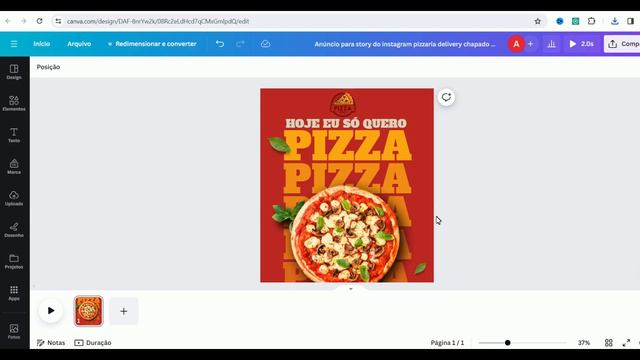Click the design title text

[x=404, y=44]
